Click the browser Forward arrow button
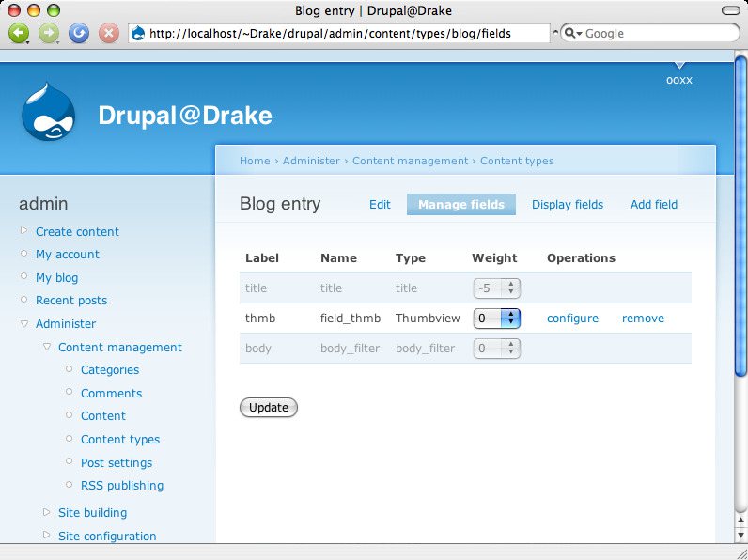This screenshot has height=560, width=748. pyautogui.click(x=49, y=34)
